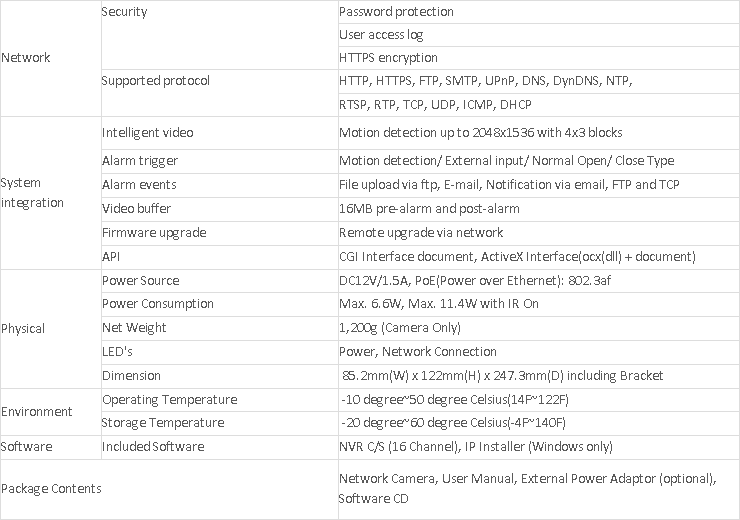Click the Included Software label

pyautogui.click(x=153, y=447)
